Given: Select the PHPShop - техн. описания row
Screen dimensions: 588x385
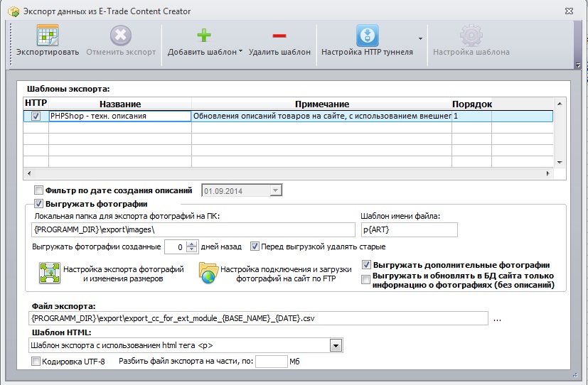Looking at the screenshot, I should [x=288, y=116].
